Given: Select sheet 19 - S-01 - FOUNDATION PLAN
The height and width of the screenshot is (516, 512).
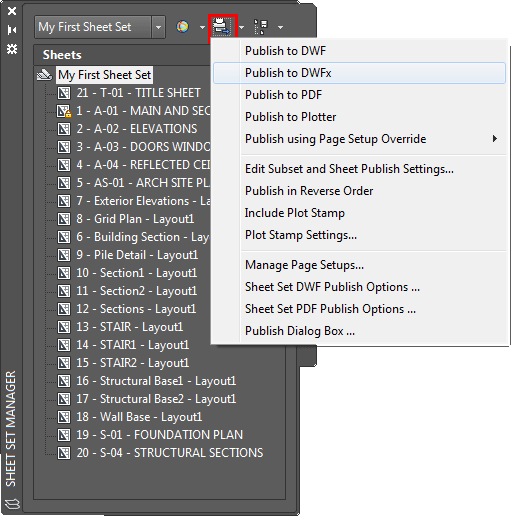Looking at the screenshot, I should click(x=159, y=435).
